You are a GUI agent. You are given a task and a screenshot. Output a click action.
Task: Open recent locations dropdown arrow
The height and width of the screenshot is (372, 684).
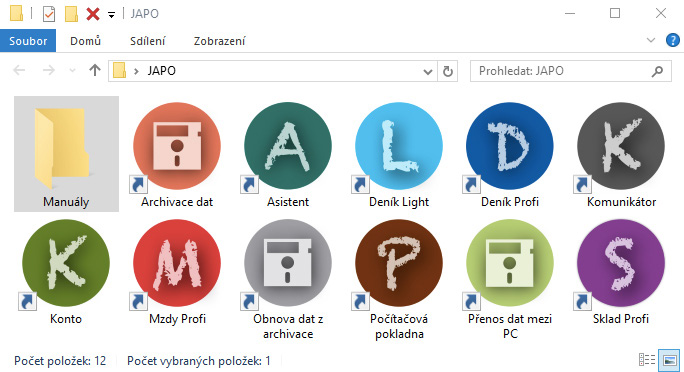click(x=72, y=71)
